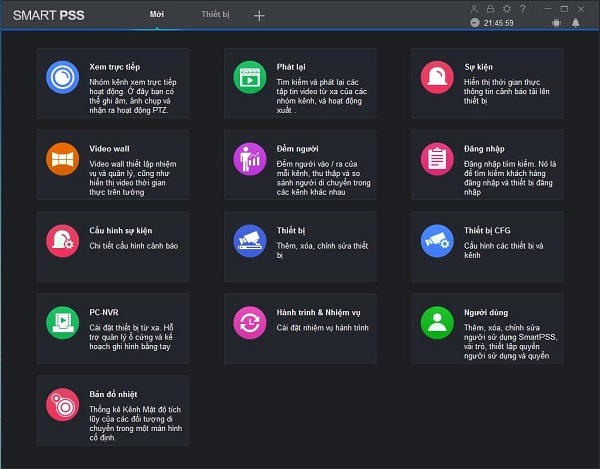
Task: Switch to the Thiết bị tab
Action: [x=214, y=15]
